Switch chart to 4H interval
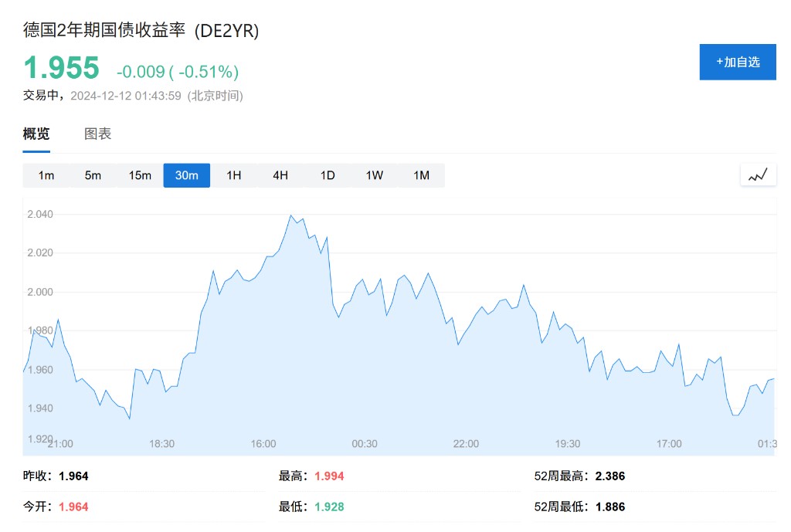The image size is (791, 532). tap(280, 175)
